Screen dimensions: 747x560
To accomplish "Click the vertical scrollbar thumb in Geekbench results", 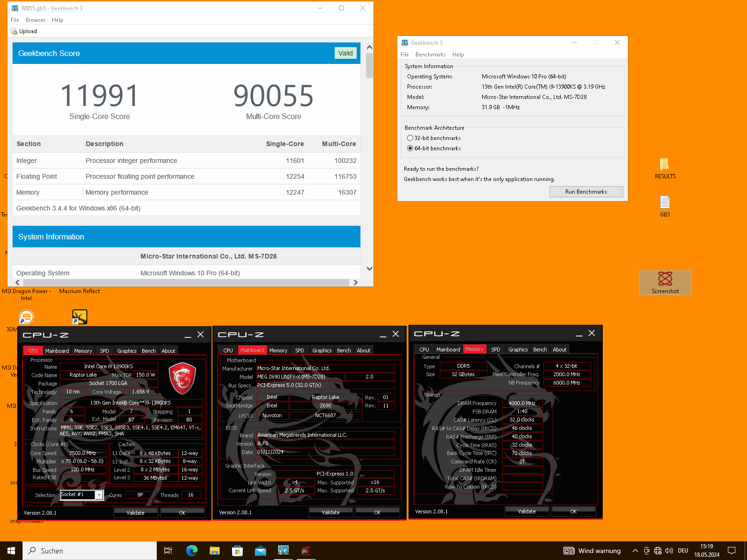I will coord(369,65).
